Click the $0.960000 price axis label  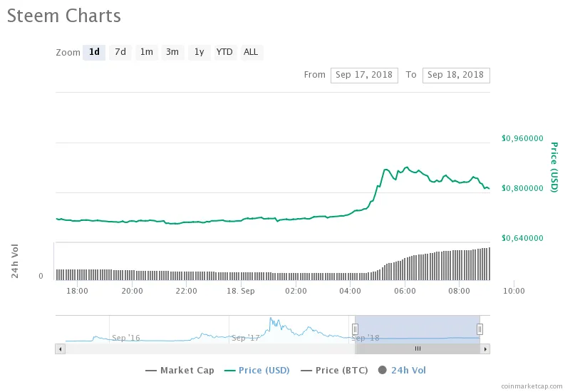click(522, 138)
